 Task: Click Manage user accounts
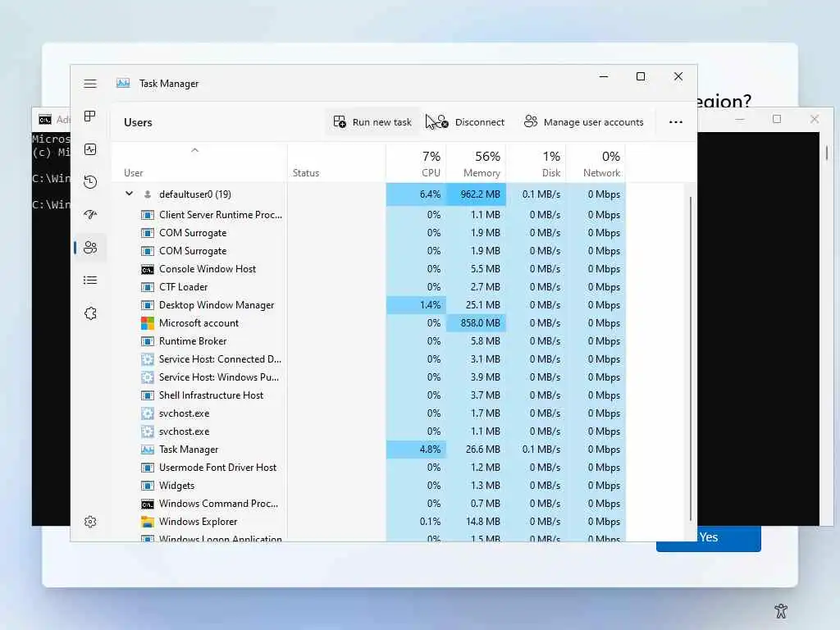point(584,122)
